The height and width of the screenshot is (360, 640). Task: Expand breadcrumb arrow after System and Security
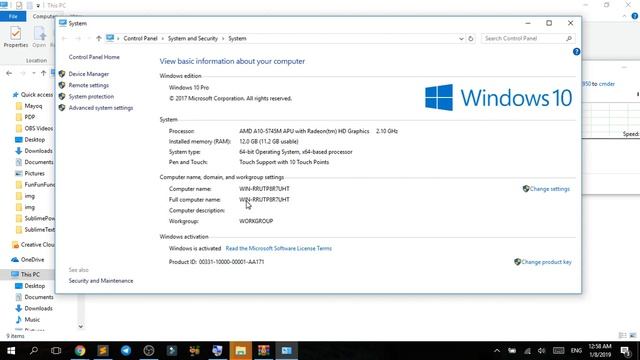(223, 38)
